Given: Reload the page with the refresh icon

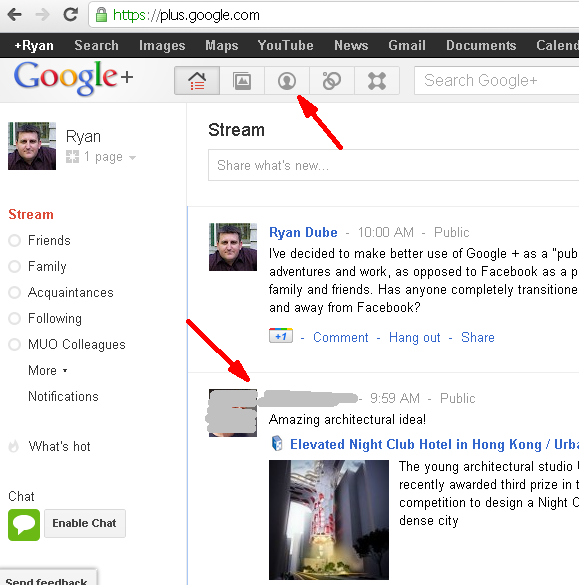Looking at the screenshot, I should click(70, 15).
